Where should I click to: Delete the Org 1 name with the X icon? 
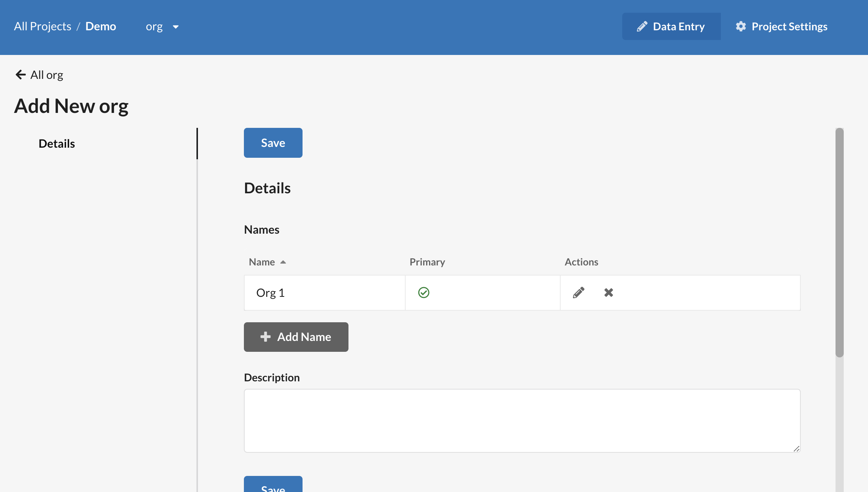608,292
